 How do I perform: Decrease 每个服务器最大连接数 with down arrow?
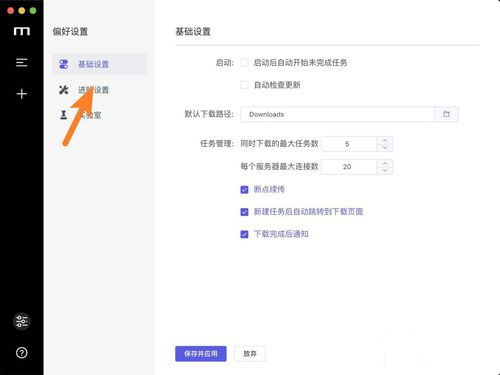385,170
